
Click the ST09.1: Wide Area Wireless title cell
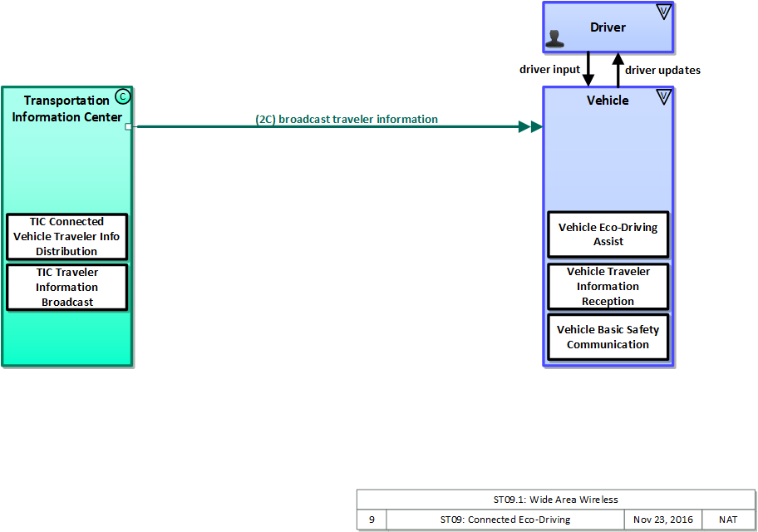pyautogui.click(x=556, y=500)
